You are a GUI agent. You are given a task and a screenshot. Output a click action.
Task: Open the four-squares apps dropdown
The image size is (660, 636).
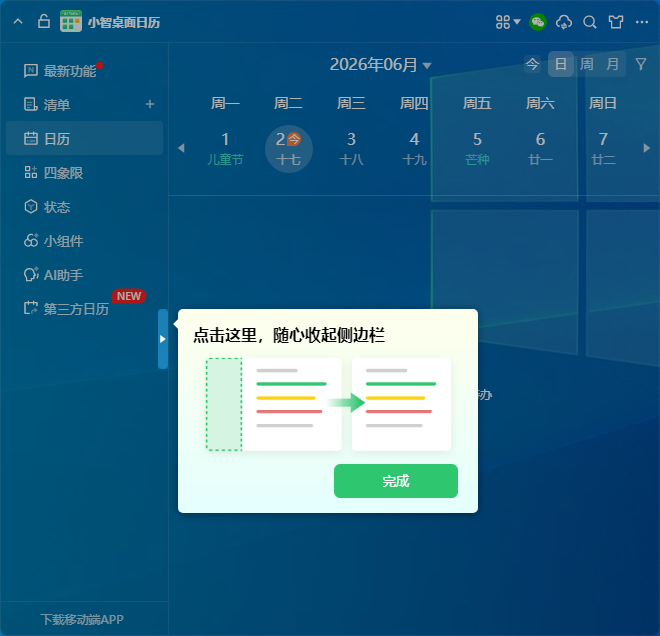(x=508, y=22)
